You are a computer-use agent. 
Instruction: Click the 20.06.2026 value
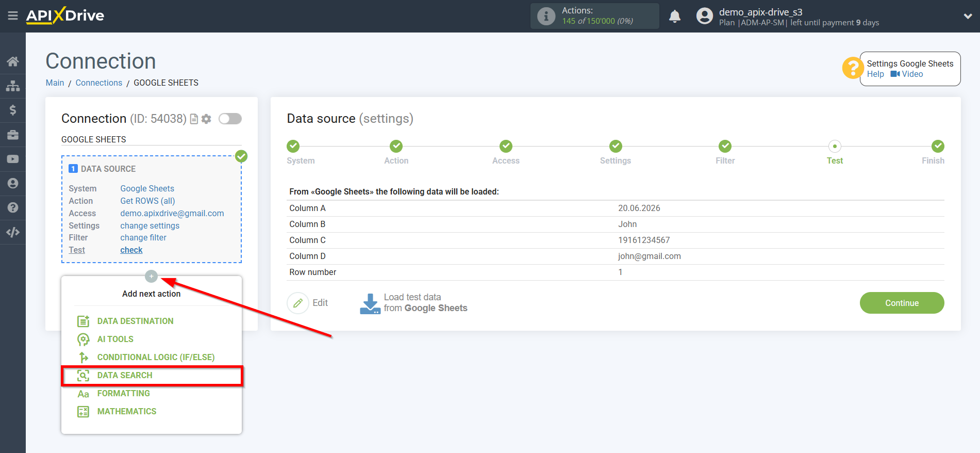pyautogui.click(x=639, y=208)
